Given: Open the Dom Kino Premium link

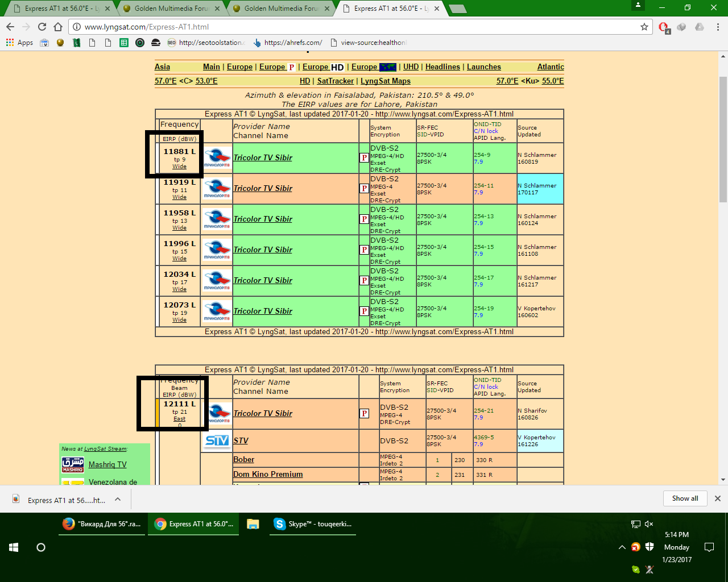Looking at the screenshot, I should point(268,475).
